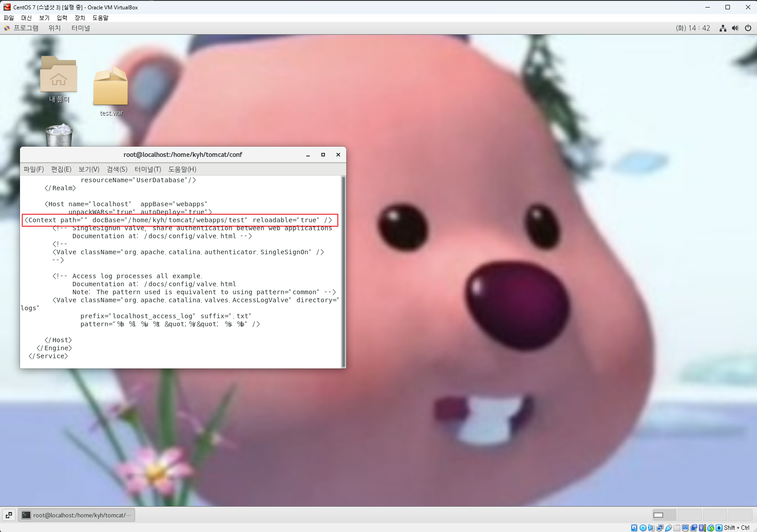Click the terminal title bar text
Screen dimensions: 757x532
pyautogui.click(x=183, y=155)
